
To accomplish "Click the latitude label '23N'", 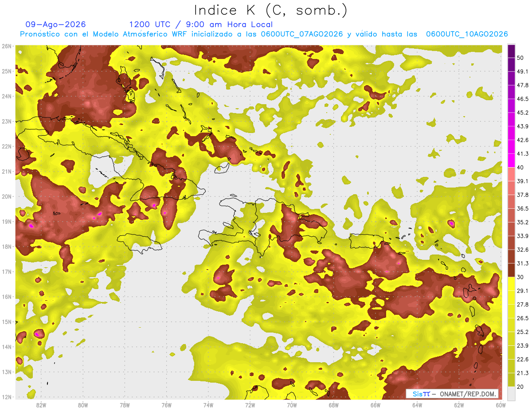I will pyautogui.click(x=6, y=121).
